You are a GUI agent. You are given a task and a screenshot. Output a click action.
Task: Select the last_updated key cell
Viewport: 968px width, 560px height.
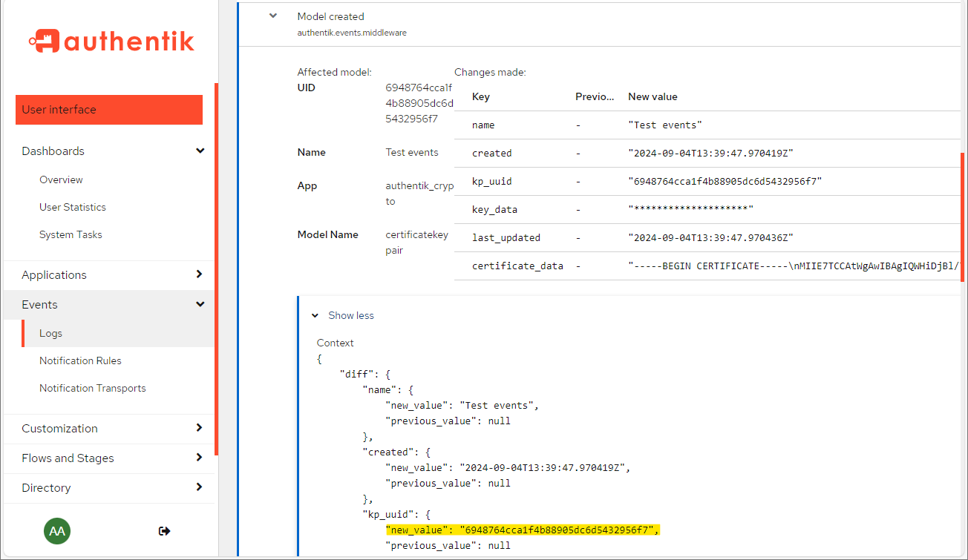click(506, 238)
